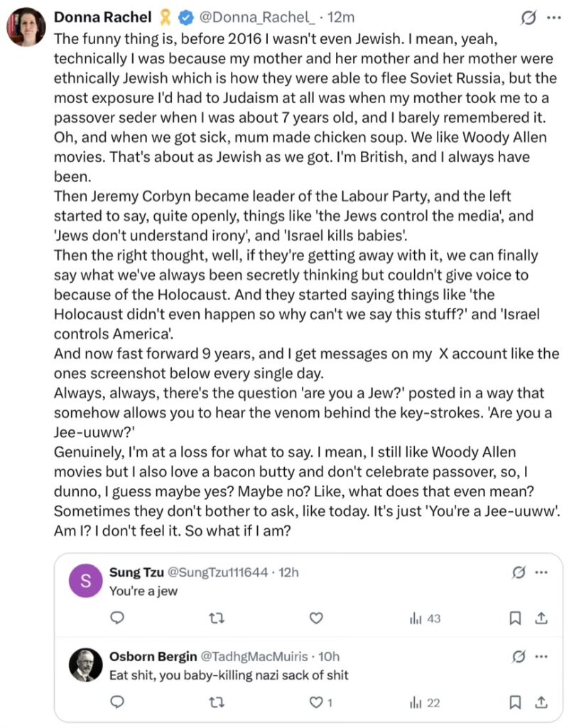Reply to Sung Tzu's post

click(118, 618)
